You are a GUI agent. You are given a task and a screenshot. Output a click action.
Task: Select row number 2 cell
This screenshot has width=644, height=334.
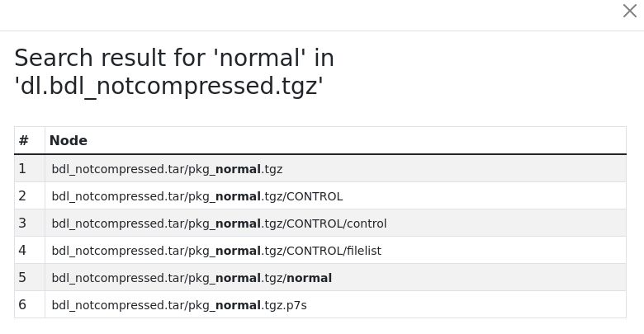point(30,195)
